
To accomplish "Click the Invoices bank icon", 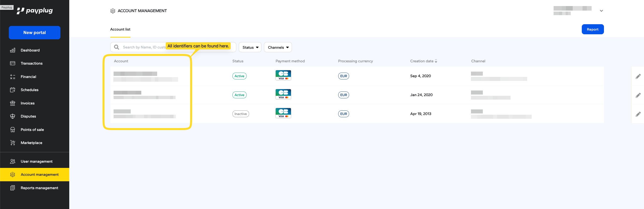I will 13,103.
